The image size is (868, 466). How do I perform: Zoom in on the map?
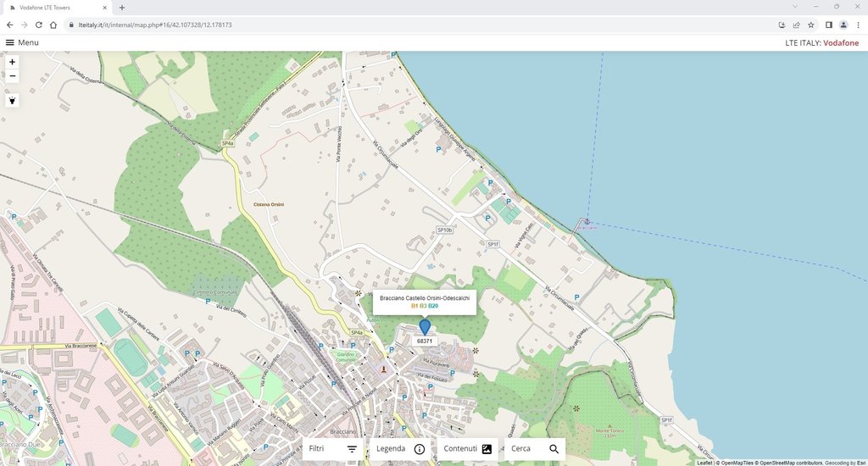tap(12, 62)
